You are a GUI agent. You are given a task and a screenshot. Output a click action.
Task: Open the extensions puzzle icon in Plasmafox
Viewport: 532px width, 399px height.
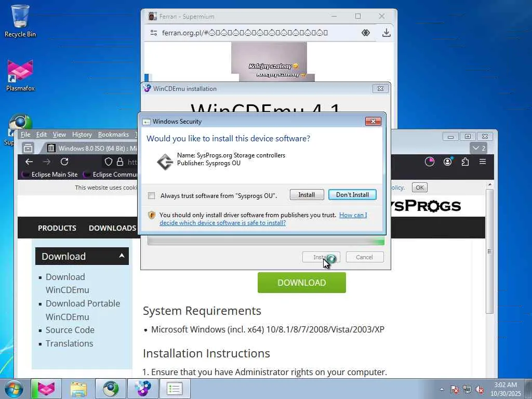click(x=465, y=162)
